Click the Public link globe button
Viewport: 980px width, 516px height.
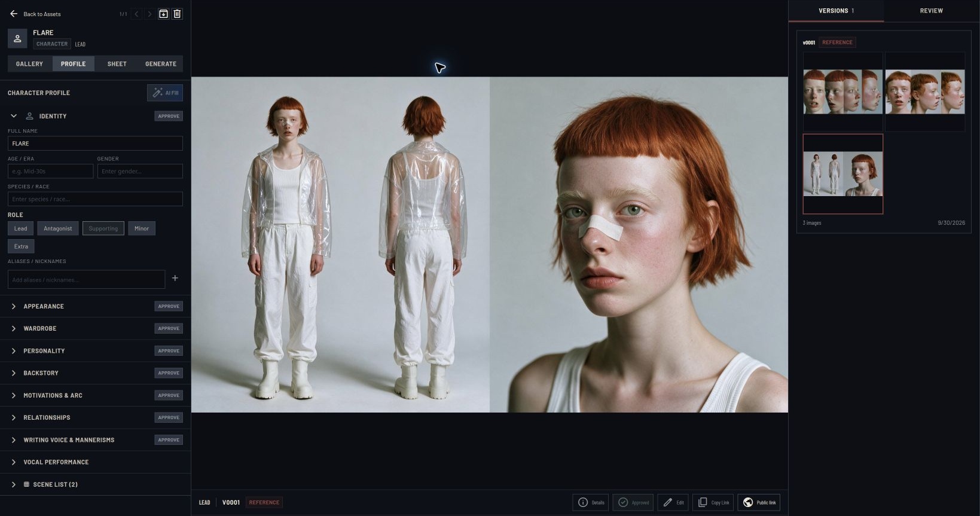pos(759,502)
